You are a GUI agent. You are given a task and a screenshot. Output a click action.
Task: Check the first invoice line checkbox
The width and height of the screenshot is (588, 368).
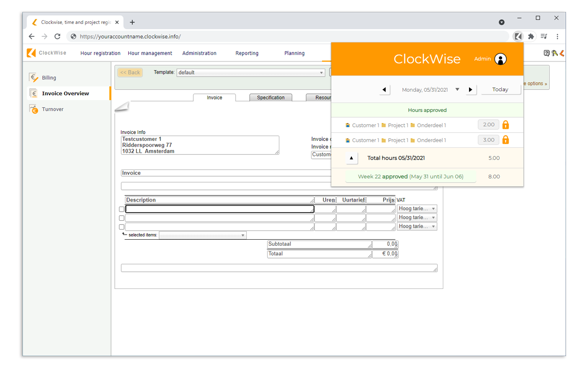pos(121,209)
